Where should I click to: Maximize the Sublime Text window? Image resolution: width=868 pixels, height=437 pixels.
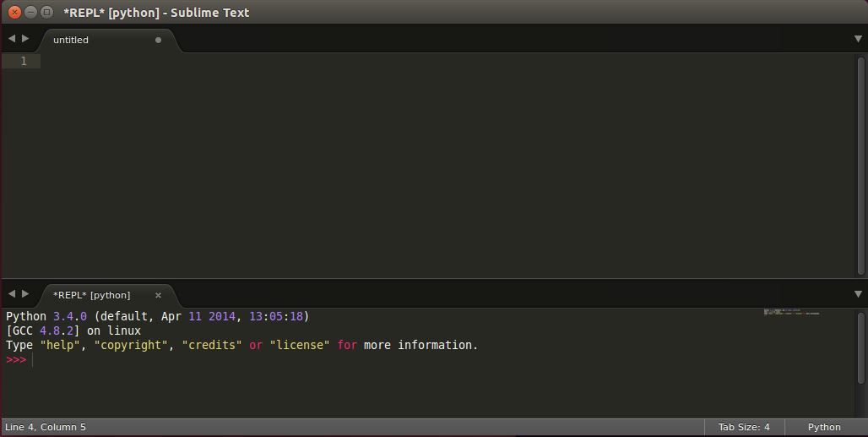tap(47, 12)
